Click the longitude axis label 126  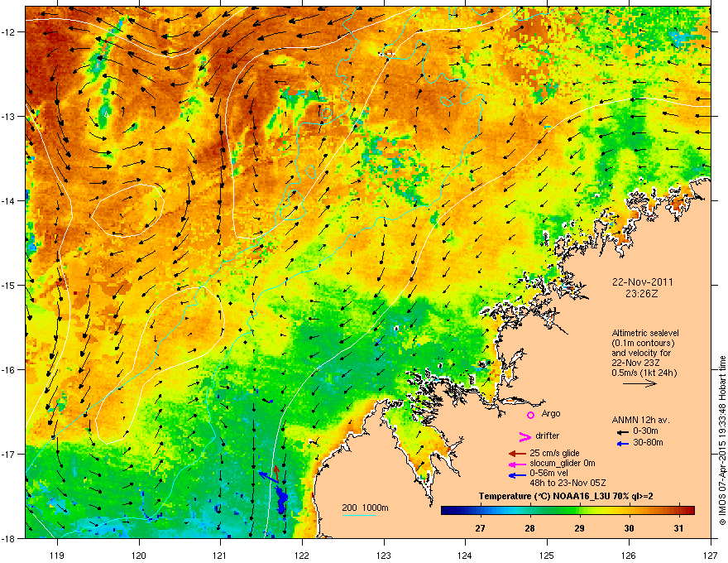pyautogui.click(x=629, y=556)
